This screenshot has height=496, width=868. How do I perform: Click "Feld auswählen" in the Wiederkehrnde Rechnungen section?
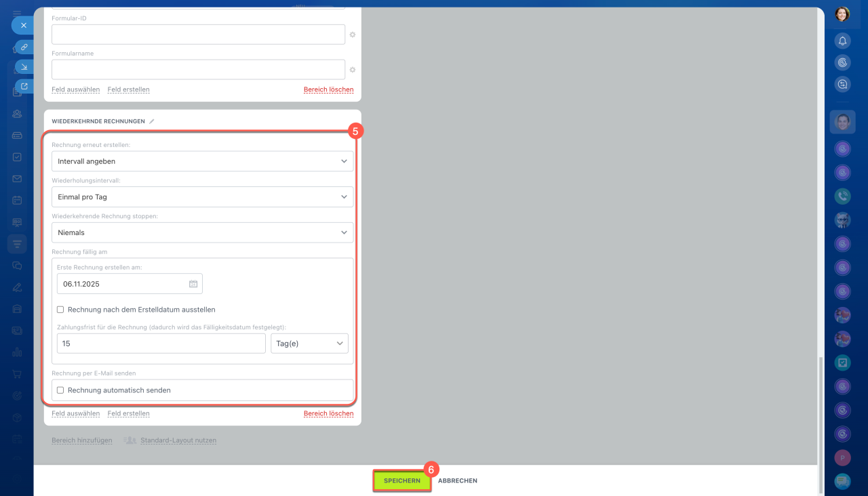(76, 413)
